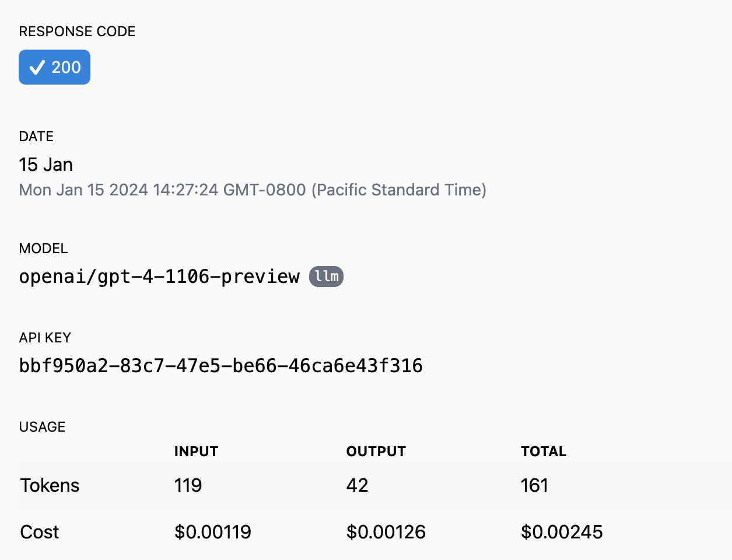Screen dimensions: 732x560
Task: Click the Tokens row label
Action: [50, 485]
